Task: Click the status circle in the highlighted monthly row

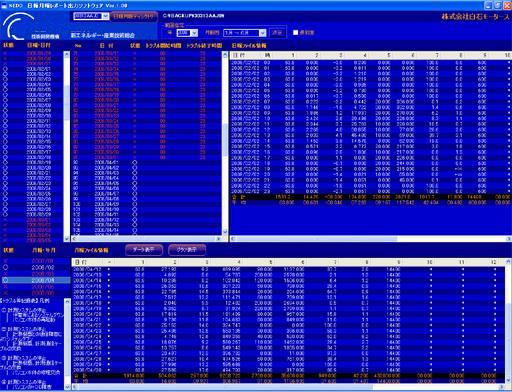Action: [x=5, y=280]
